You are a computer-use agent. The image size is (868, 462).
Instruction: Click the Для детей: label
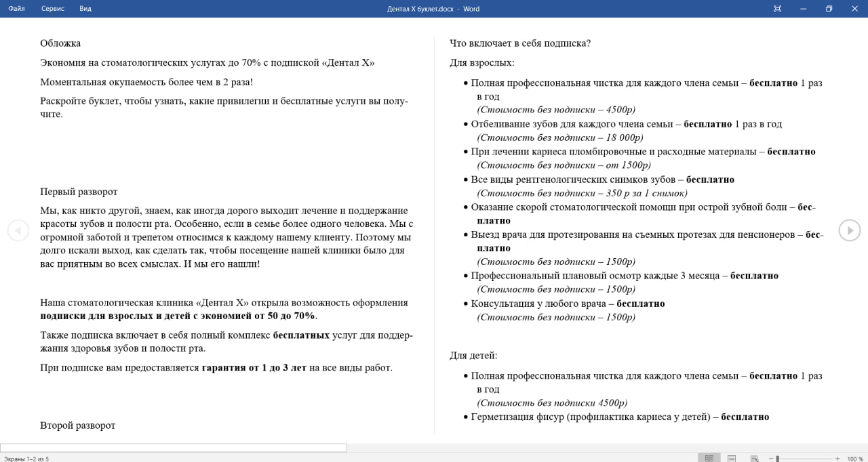(x=473, y=355)
